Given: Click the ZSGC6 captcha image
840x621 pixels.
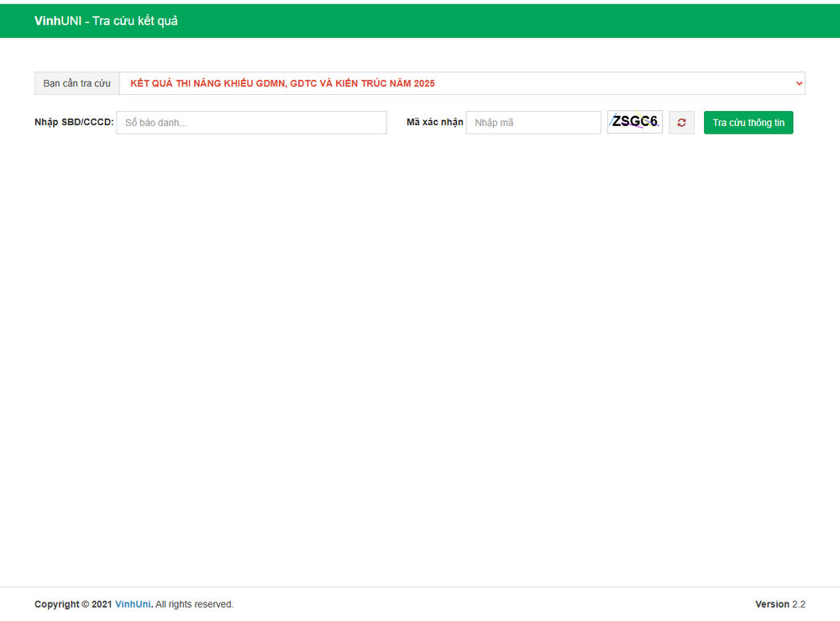Looking at the screenshot, I should tap(635, 122).
